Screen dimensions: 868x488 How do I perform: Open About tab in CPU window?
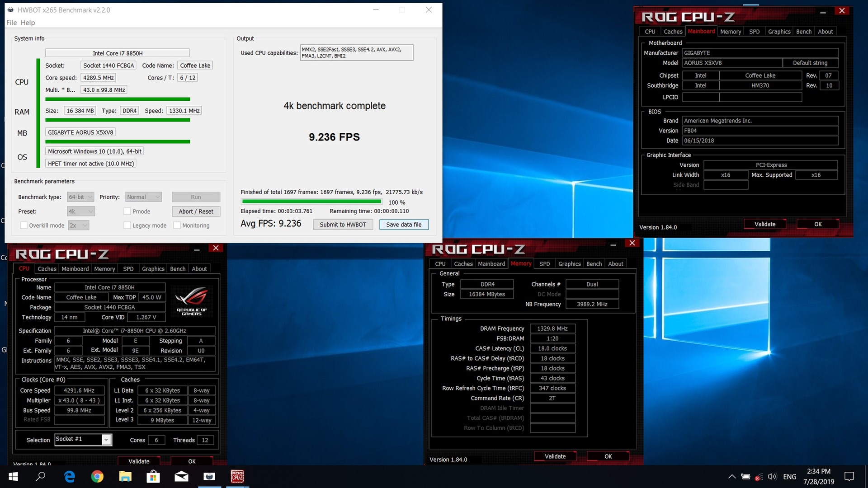coord(199,269)
